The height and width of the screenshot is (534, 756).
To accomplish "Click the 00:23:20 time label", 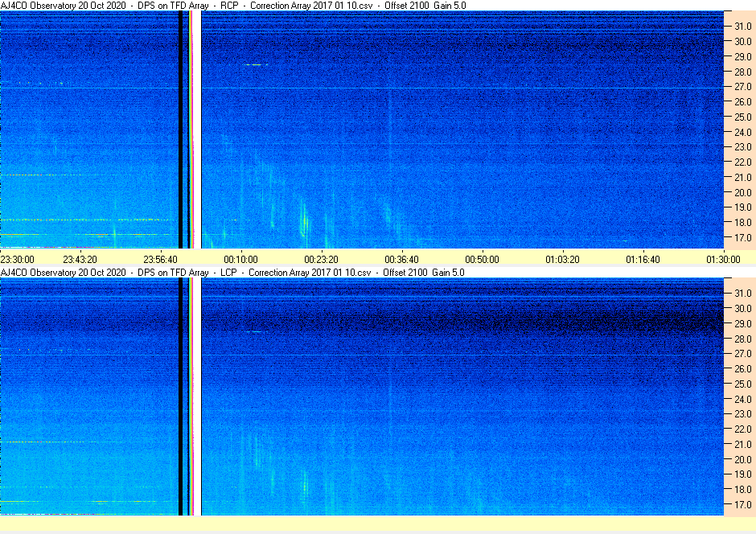I will tap(321, 259).
